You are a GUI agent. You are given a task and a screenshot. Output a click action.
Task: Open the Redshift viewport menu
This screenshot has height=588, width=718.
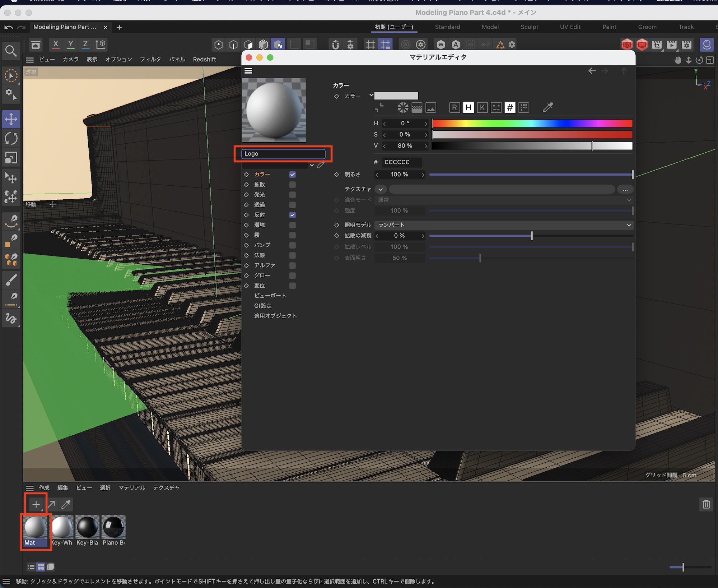click(204, 60)
